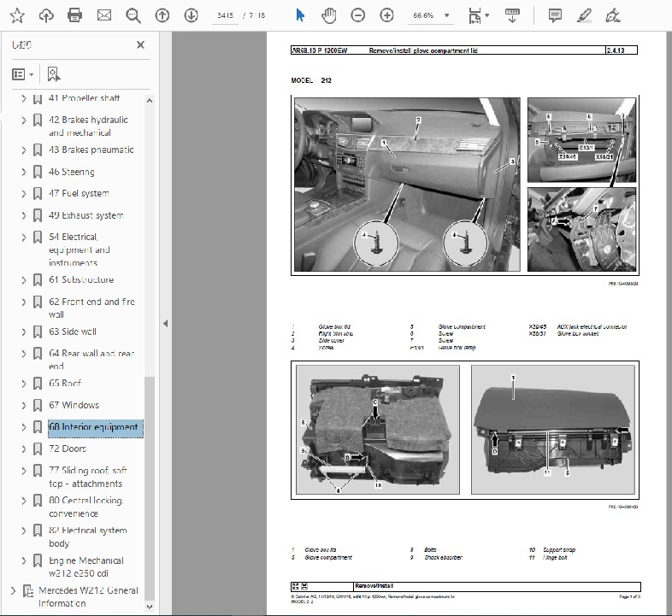Open the search magnifier tool
This screenshot has width=672, height=616.
coord(133,16)
